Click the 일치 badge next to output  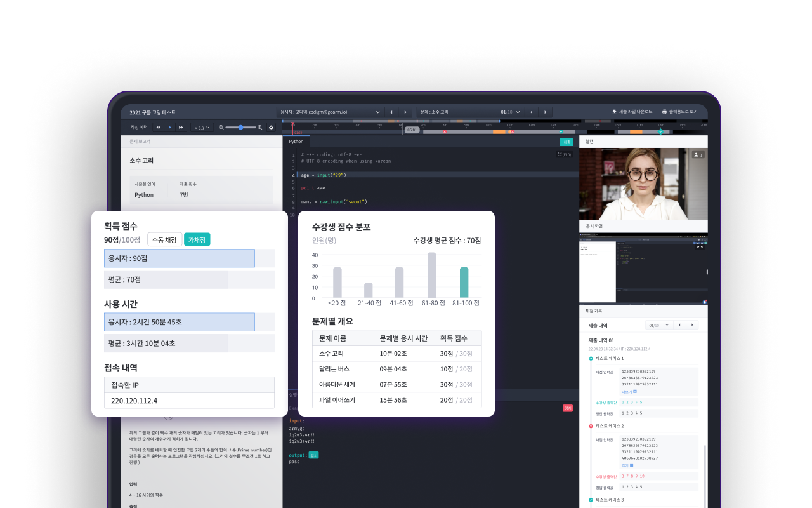[313, 455]
